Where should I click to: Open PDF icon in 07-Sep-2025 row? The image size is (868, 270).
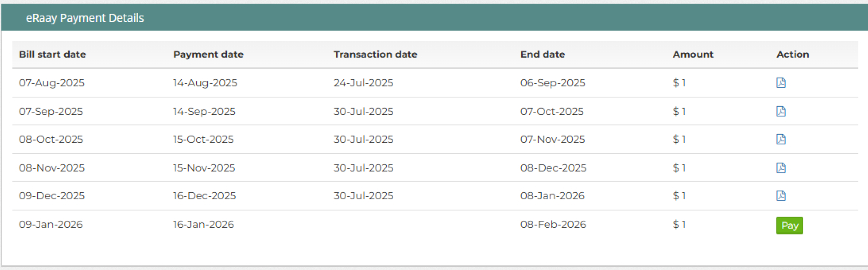coord(781,111)
